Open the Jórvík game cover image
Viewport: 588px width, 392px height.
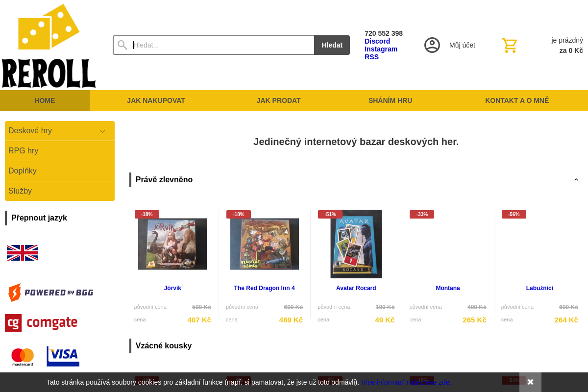[172, 244]
